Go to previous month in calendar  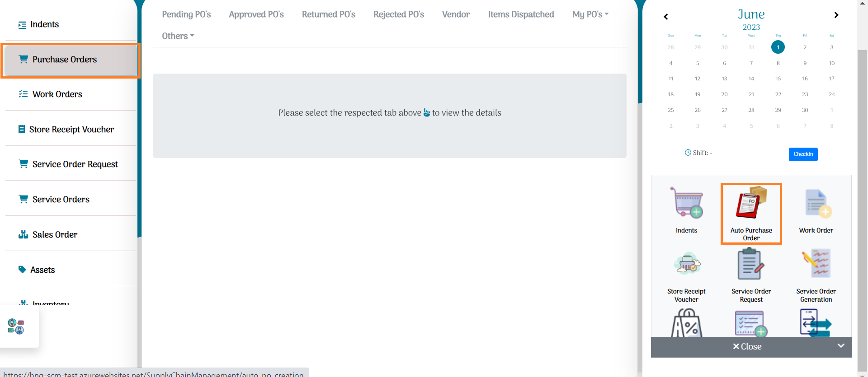pyautogui.click(x=665, y=17)
